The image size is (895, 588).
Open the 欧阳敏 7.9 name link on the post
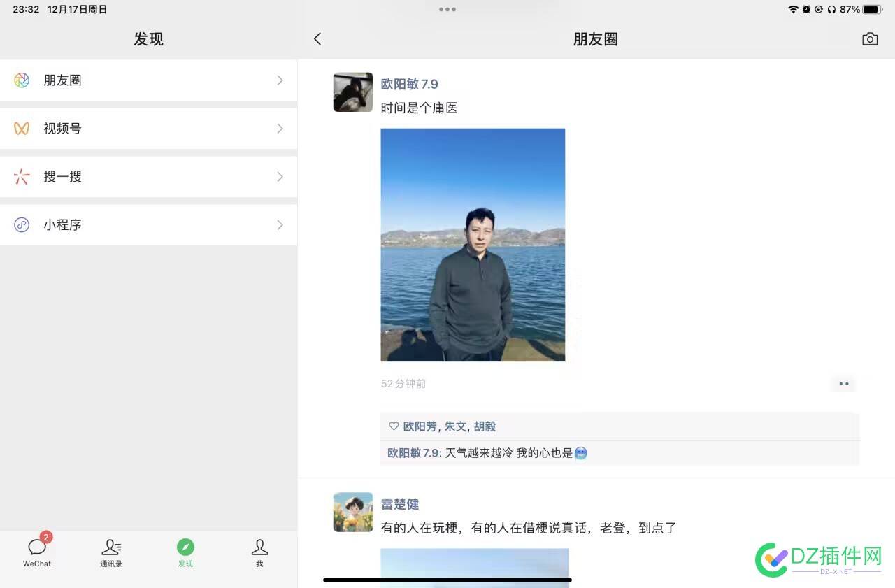click(x=409, y=84)
